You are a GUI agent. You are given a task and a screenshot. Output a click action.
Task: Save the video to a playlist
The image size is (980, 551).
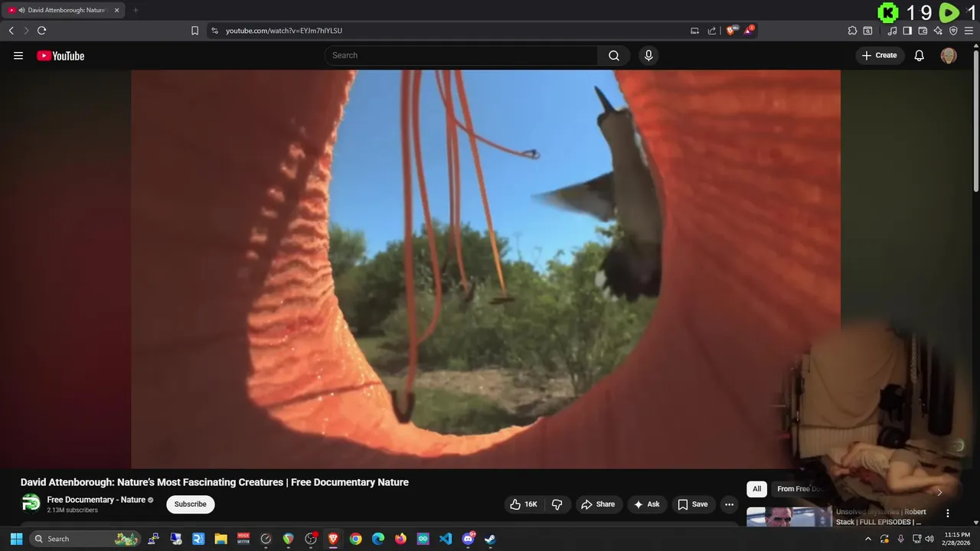click(693, 504)
